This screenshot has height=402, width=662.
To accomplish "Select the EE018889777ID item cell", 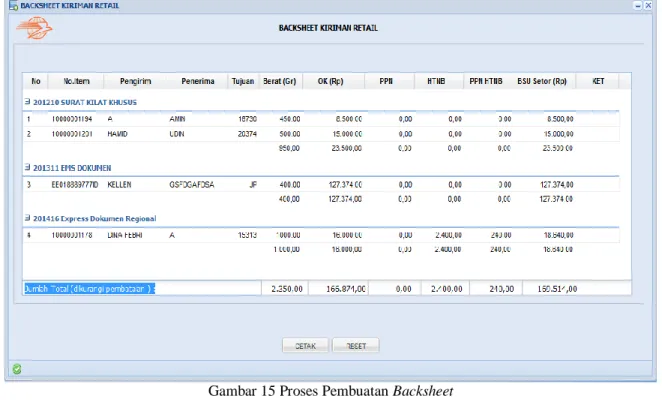I will (x=75, y=185).
